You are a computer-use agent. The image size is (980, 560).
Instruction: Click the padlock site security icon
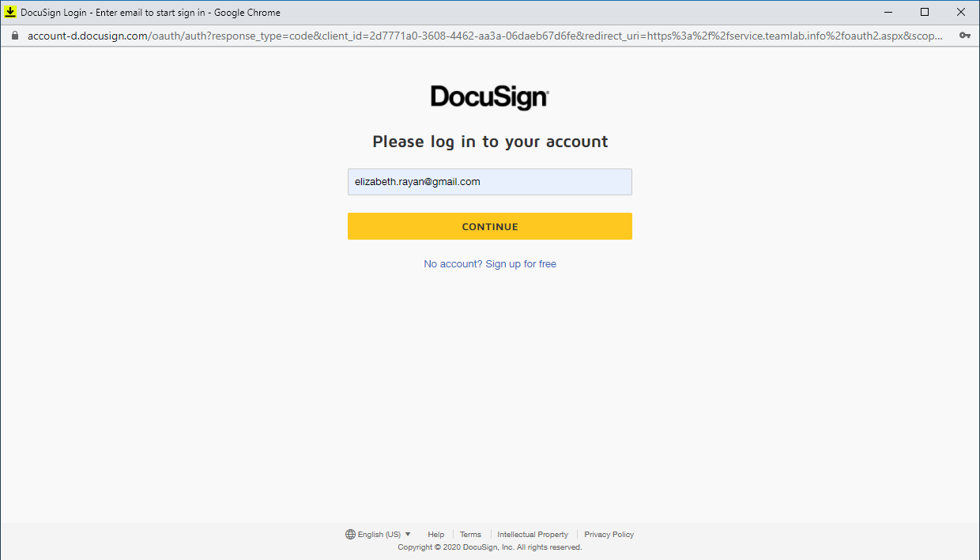(x=14, y=36)
